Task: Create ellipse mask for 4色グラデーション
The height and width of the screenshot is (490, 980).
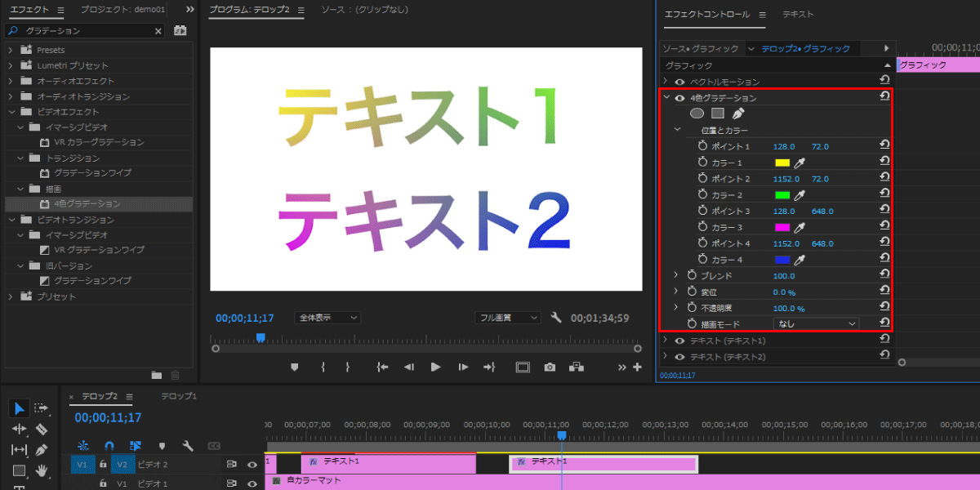Action: (697, 114)
